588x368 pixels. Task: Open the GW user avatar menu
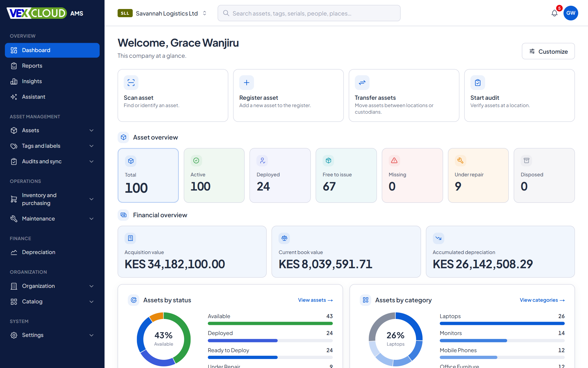point(571,13)
